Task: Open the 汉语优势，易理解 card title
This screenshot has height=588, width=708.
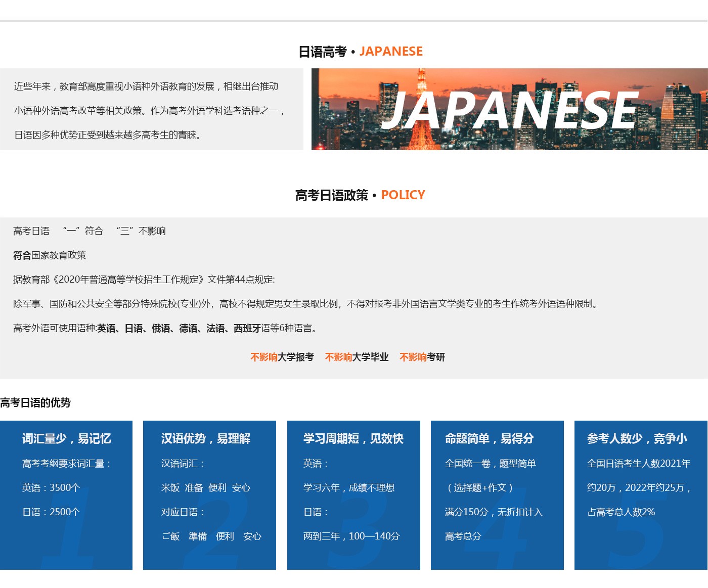Action: click(205, 439)
